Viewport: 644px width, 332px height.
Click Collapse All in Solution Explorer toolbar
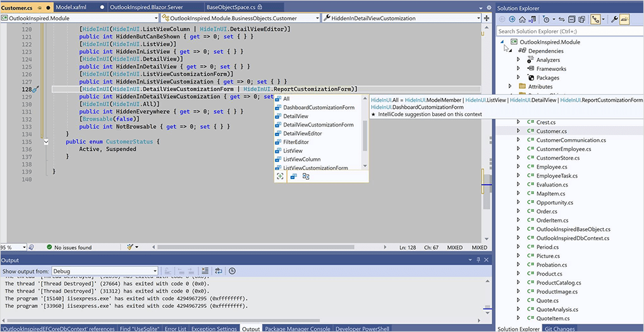571,20
